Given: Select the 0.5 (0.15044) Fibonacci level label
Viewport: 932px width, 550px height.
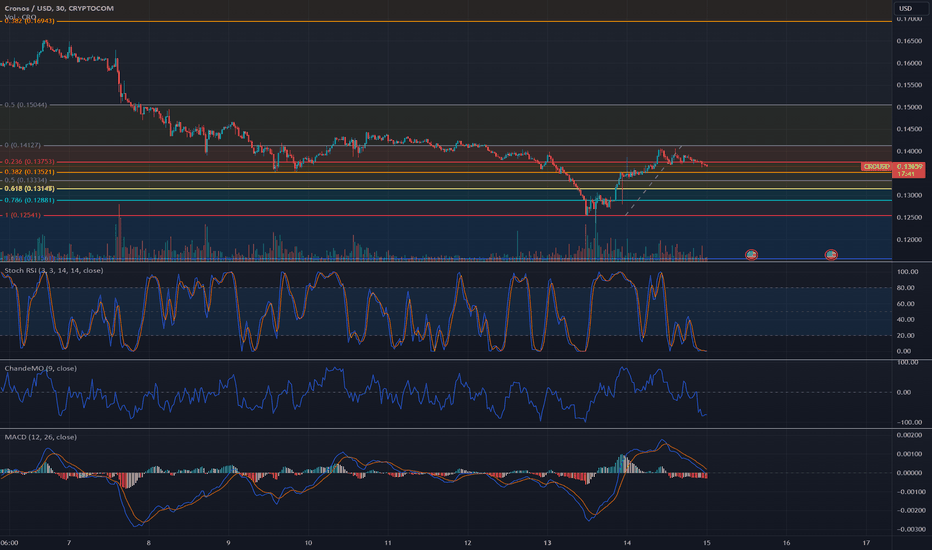Looking at the screenshot, I should pyautogui.click(x=26, y=105).
